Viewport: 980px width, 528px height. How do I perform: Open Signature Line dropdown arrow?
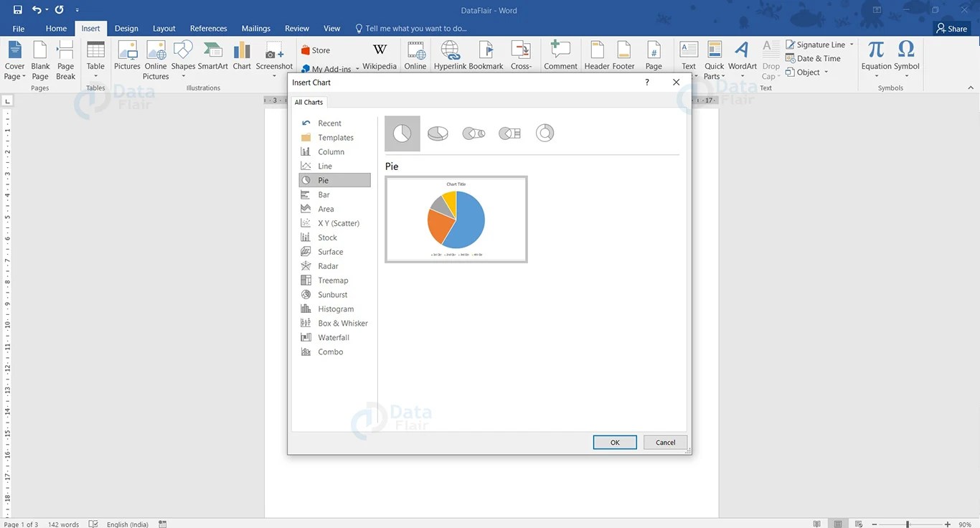(x=852, y=44)
